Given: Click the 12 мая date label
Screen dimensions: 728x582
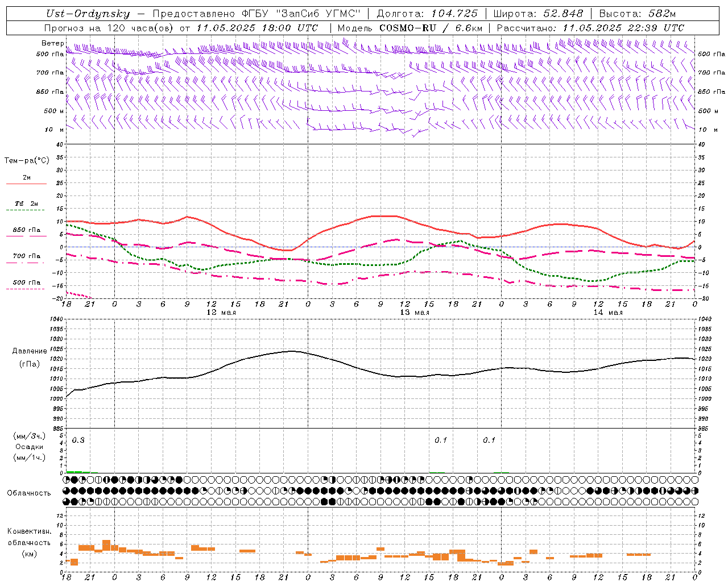Looking at the screenshot, I should coord(221,313).
